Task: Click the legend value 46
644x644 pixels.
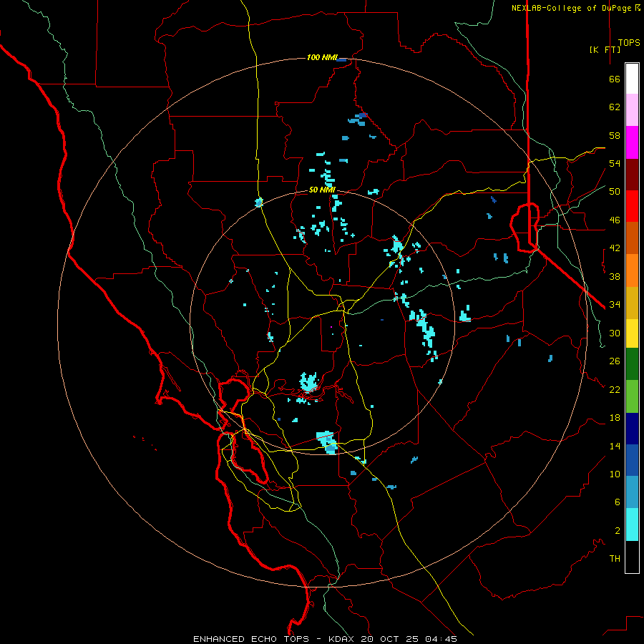Action: coord(615,220)
